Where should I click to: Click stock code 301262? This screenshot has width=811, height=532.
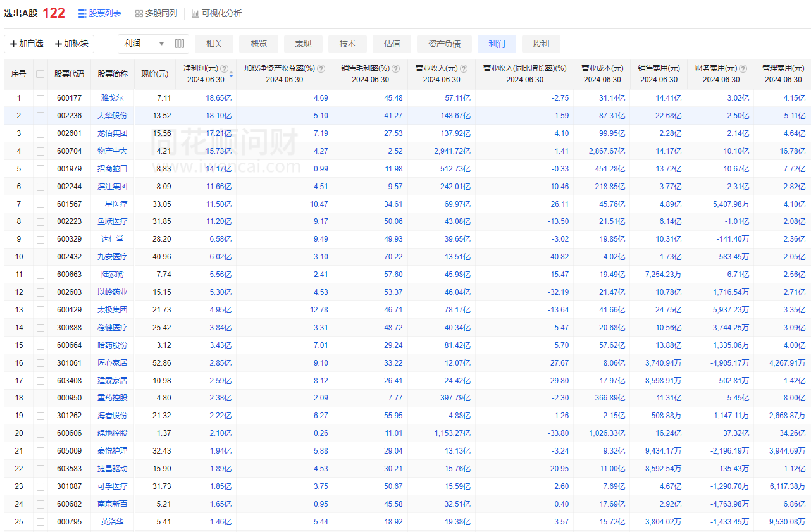pyautogui.click(x=69, y=416)
